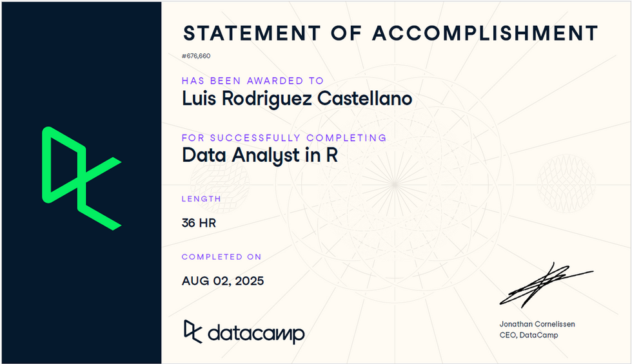Screen dimensions: 632x364
Task: Click the Jonathan Cornelissen name
Action: tap(537, 324)
